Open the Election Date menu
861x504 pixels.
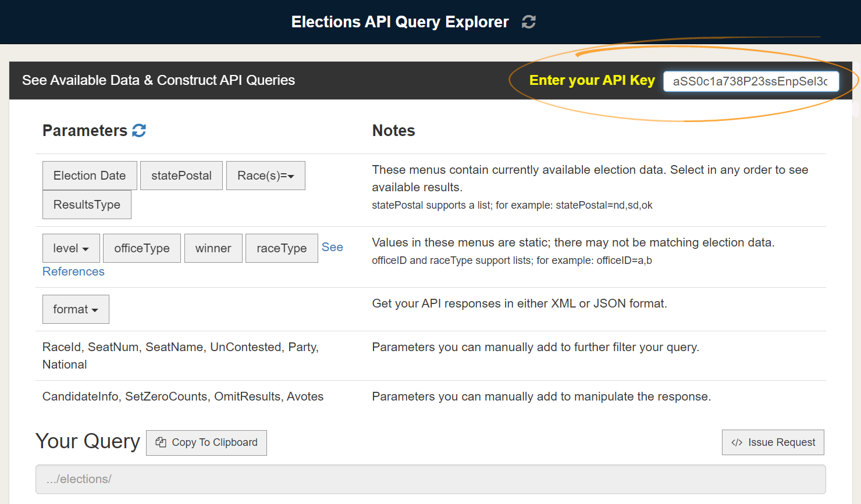click(x=90, y=176)
